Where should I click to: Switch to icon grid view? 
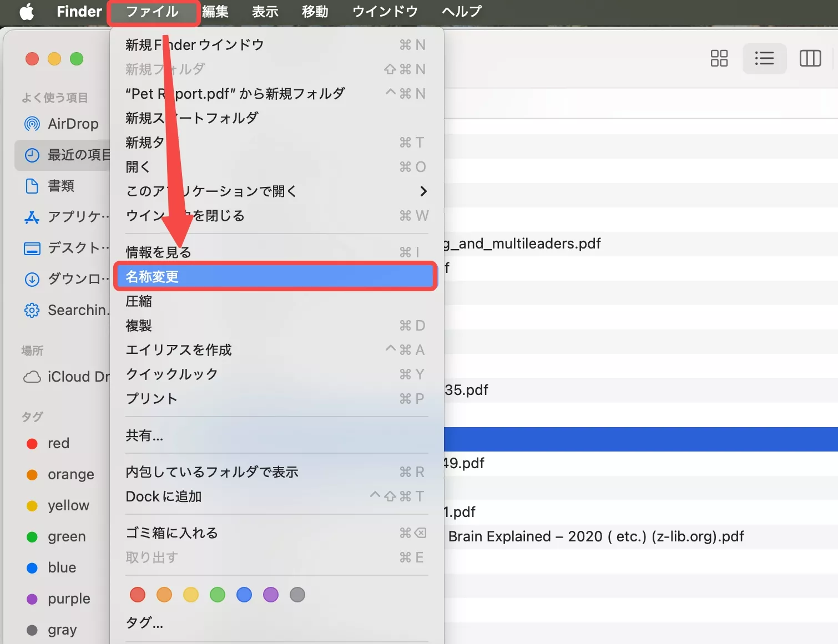pos(719,58)
